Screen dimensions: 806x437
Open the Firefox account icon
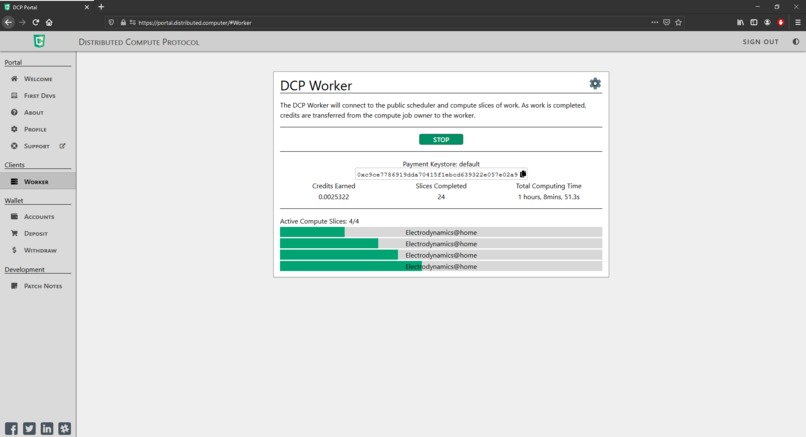[767, 22]
